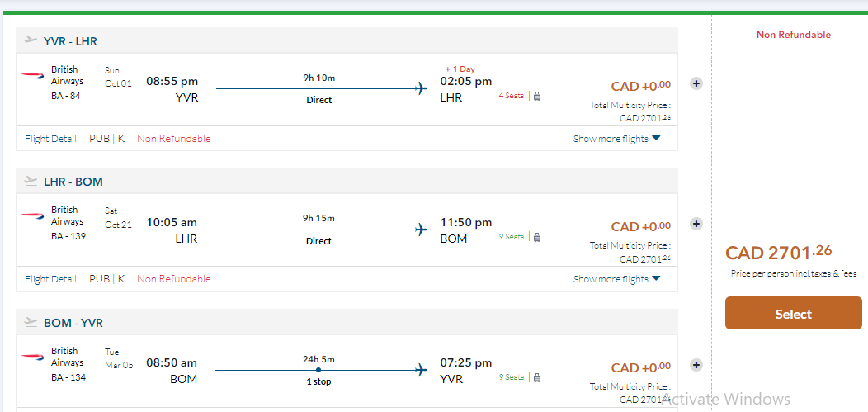Open Flight Detail for YVR-LHR segment
Screen dimensions: 868x412
point(50,139)
